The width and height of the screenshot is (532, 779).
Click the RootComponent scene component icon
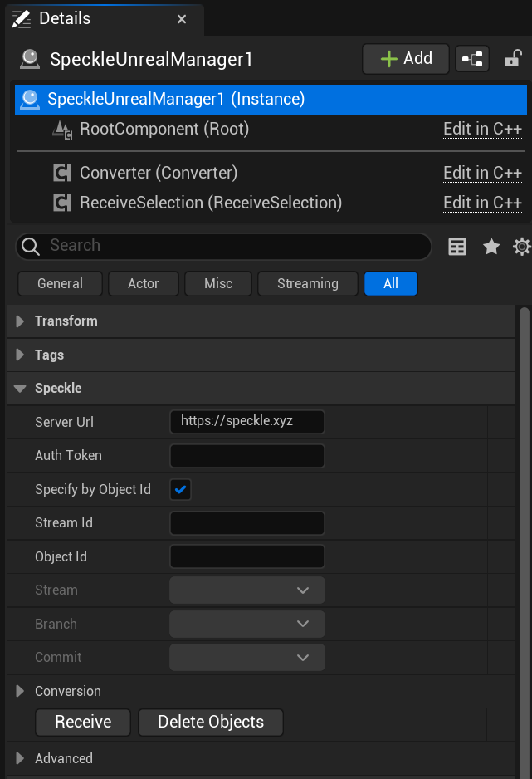[62, 130]
